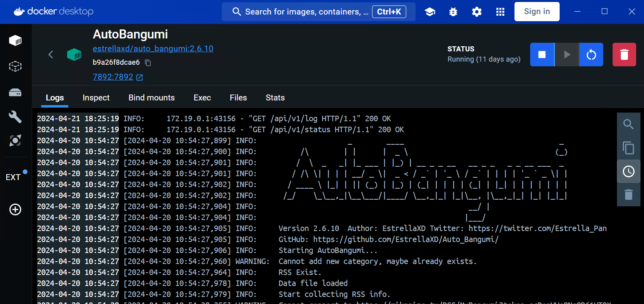
Task: Click the AutoBangumi container title
Action: pyautogui.click(x=130, y=35)
